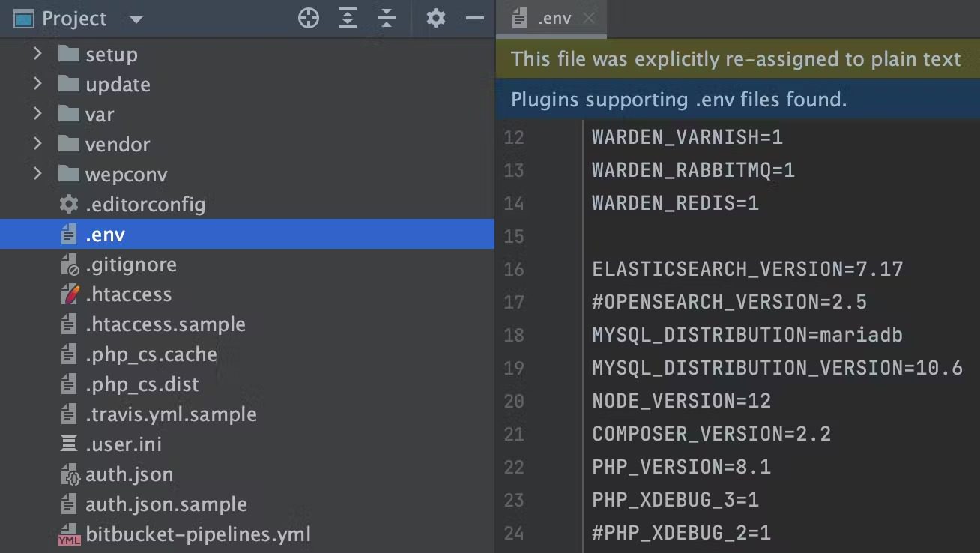
Task: Open Project panel settings gear
Action: [x=436, y=19]
